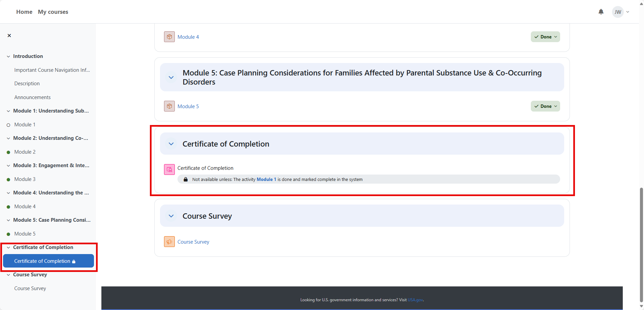Collapse the Module 5 section chevron
The image size is (644, 310).
click(x=171, y=77)
